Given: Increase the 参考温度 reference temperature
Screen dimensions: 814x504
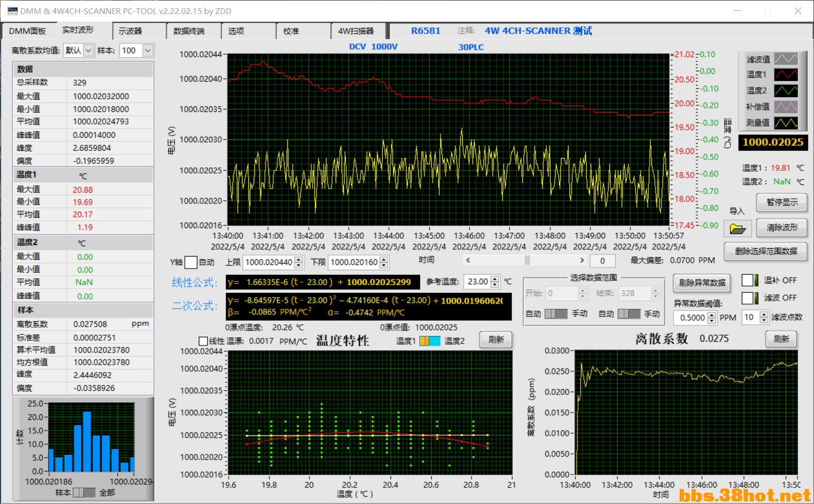Looking at the screenshot, I should coord(495,278).
